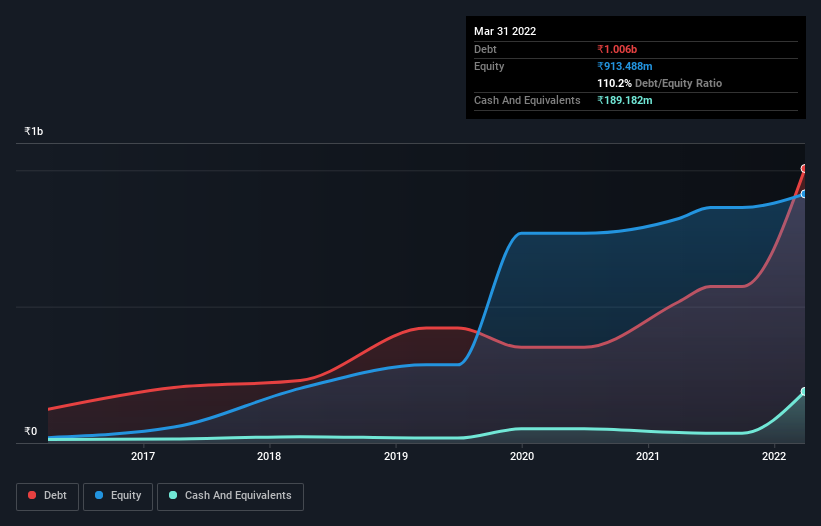Click the Equity label in tooltip
The height and width of the screenshot is (526, 821).
pos(489,66)
